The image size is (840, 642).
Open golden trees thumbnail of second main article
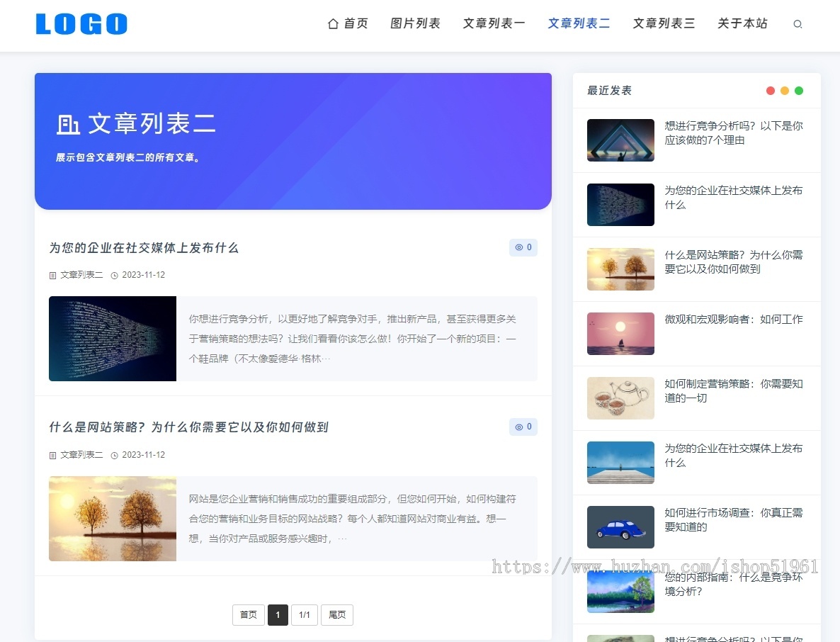(113, 519)
